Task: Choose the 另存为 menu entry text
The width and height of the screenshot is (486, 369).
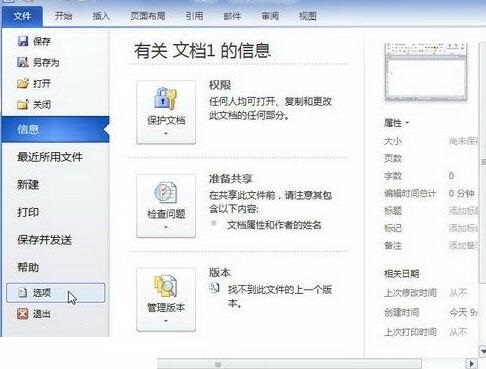Action: click(x=46, y=62)
